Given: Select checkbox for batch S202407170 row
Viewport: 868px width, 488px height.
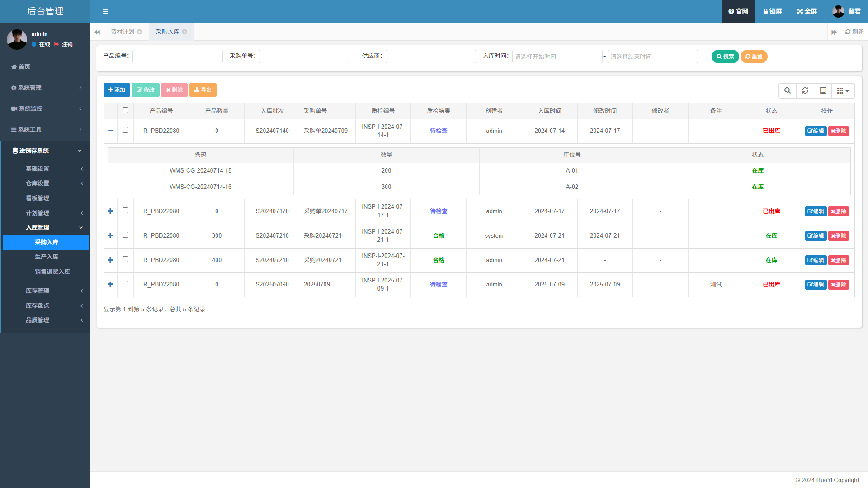Looking at the screenshot, I should [126, 211].
